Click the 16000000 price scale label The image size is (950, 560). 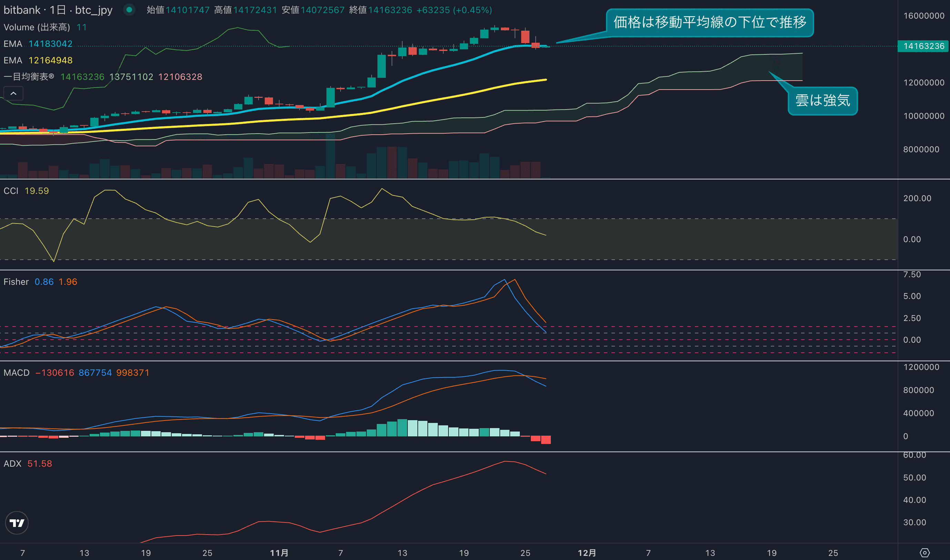(x=923, y=16)
